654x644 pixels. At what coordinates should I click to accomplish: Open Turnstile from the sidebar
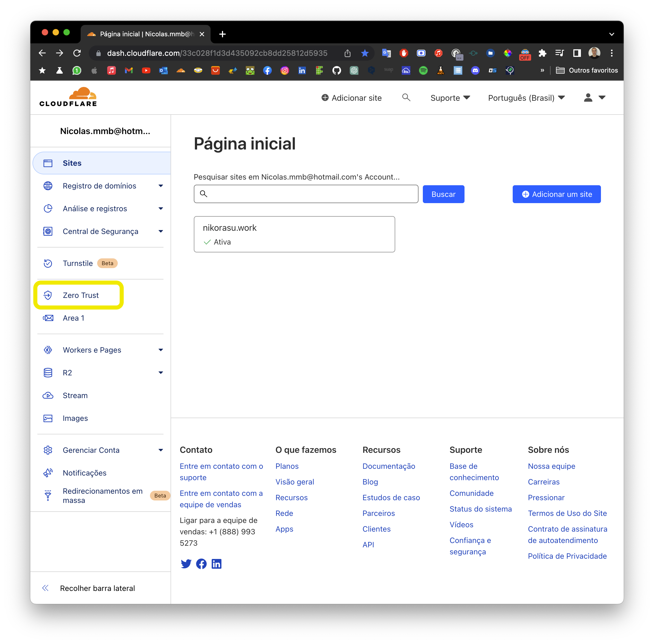(78, 263)
